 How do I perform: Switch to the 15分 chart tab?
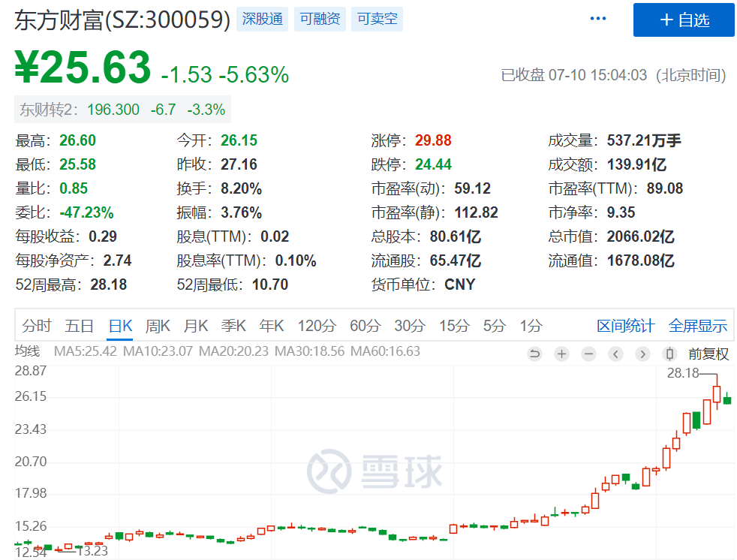454,325
